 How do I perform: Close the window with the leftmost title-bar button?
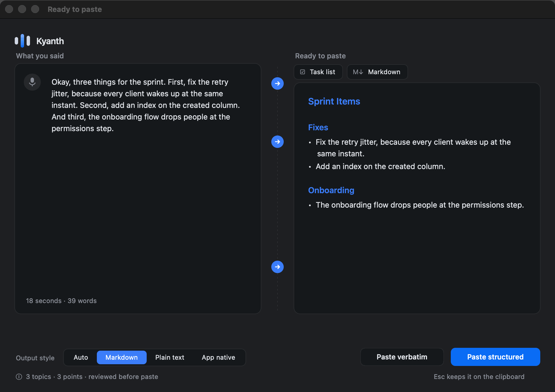click(9, 9)
